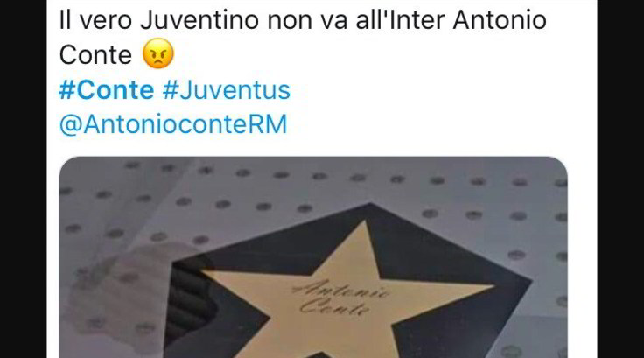
Task: Click the word Conte before the emoji
Action: (95, 54)
